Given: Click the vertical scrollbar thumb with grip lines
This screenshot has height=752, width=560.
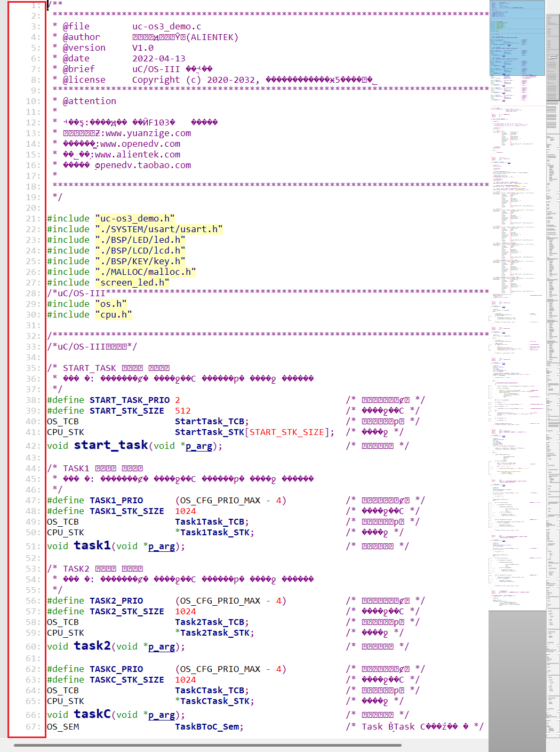Looking at the screenshot, I should click(x=553, y=57).
